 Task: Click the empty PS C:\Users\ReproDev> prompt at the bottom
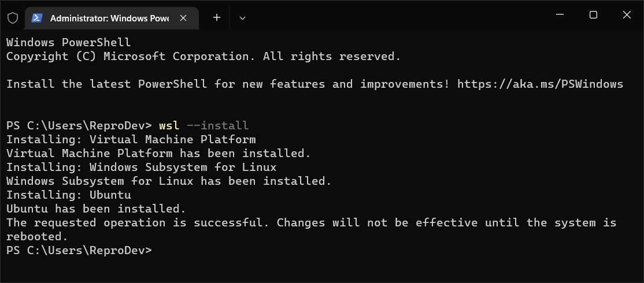click(x=79, y=250)
